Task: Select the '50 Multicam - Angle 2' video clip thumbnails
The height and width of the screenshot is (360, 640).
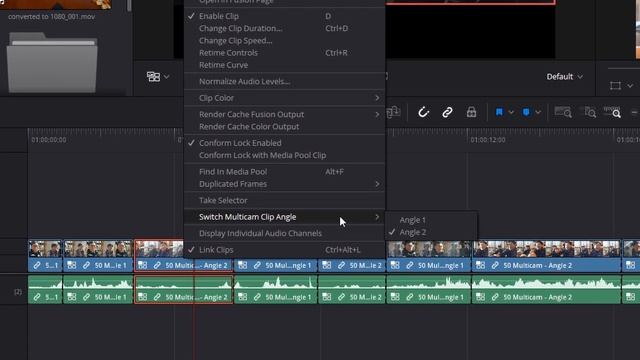Action: pos(547,249)
